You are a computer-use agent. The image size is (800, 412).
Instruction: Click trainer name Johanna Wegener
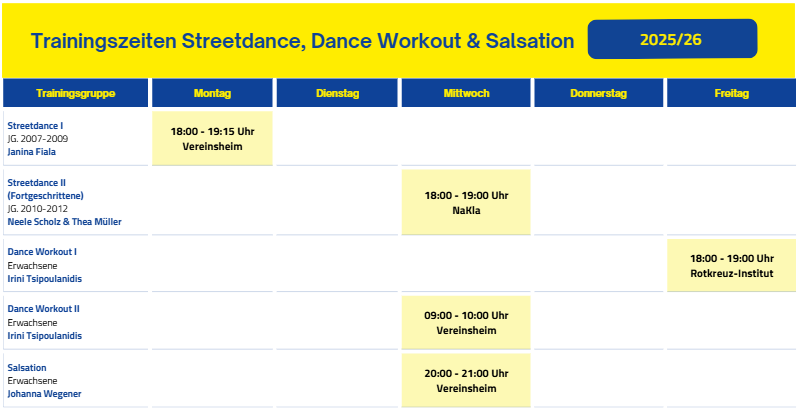(x=44, y=393)
